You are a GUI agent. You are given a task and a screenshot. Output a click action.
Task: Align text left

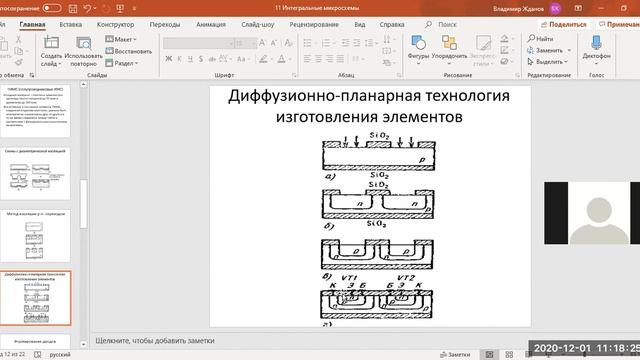[307, 59]
